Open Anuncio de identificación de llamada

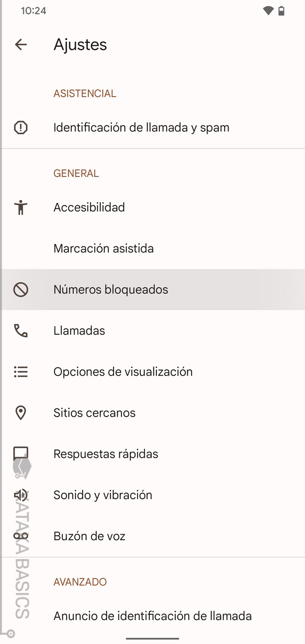click(152, 616)
